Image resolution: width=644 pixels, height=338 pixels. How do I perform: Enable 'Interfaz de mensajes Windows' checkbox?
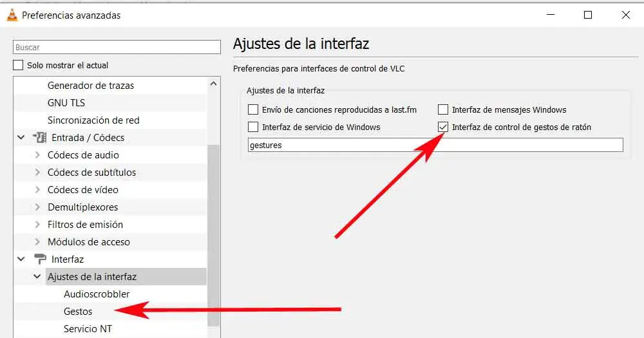point(443,109)
